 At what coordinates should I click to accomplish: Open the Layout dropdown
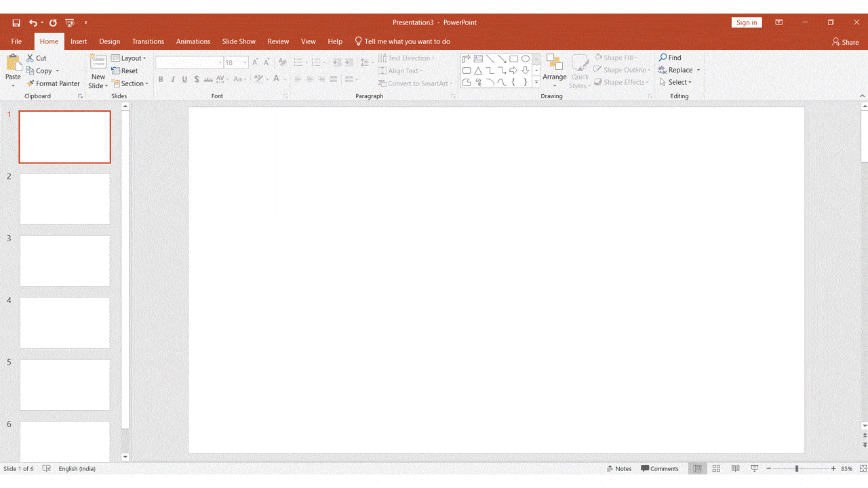tap(129, 58)
